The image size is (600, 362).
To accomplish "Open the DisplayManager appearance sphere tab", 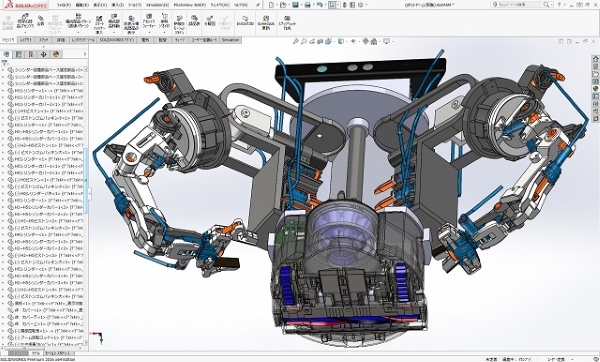I will [x=56, y=54].
